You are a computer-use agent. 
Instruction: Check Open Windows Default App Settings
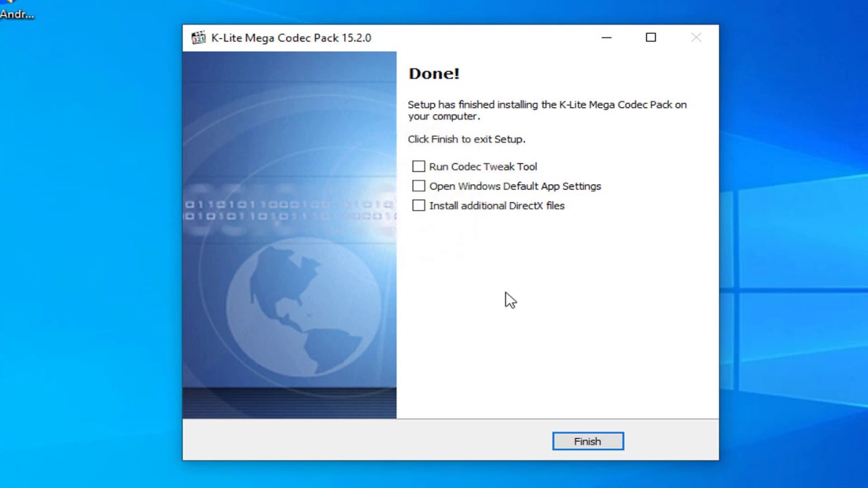pos(418,186)
